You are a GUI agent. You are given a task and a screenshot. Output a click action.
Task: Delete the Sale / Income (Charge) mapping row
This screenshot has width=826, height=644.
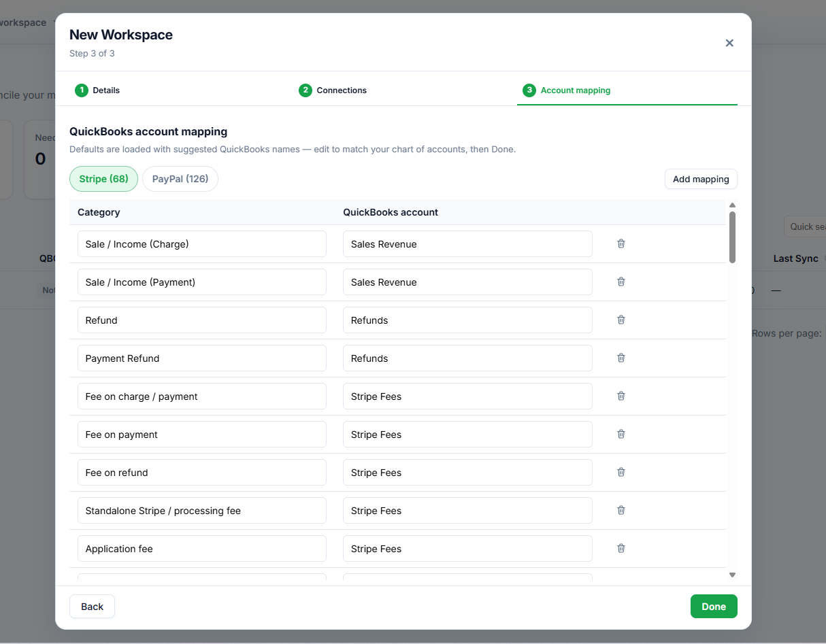point(621,243)
